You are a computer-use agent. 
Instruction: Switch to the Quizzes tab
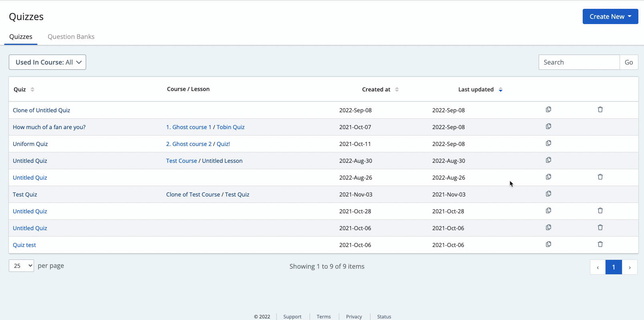pos(21,36)
